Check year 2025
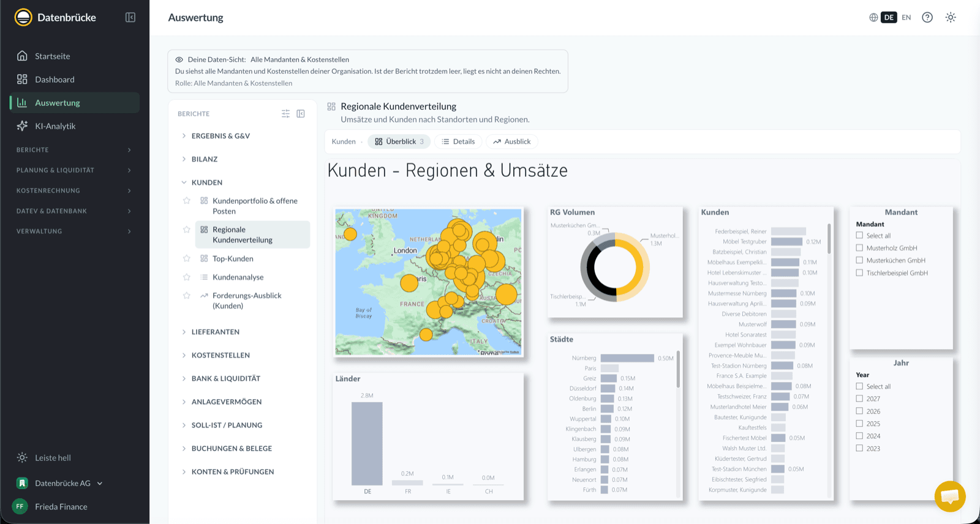The width and height of the screenshot is (980, 524). pos(859,424)
